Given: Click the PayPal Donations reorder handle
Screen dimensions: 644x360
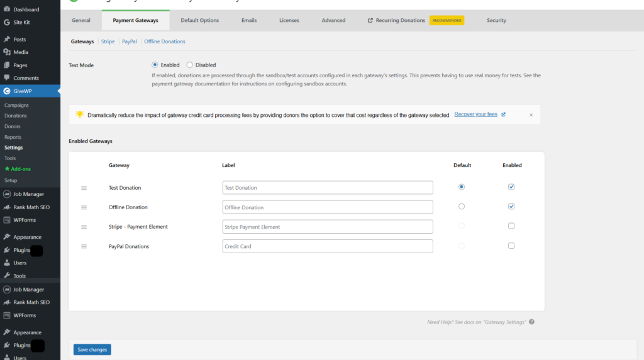Looking at the screenshot, I should 84,246.
